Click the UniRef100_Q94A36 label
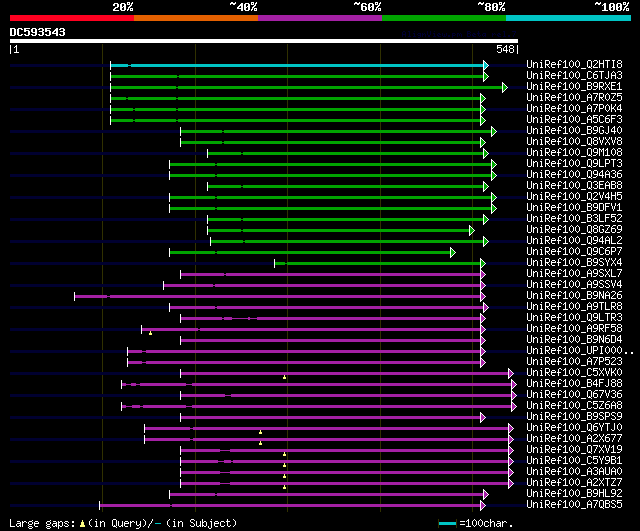Screen dimensions: 640x531 (574, 175)
